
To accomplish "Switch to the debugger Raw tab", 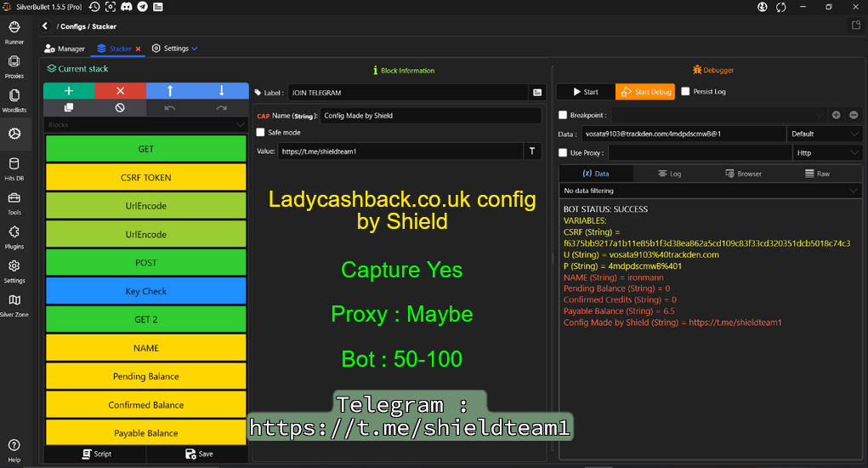I will coord(817,174).
